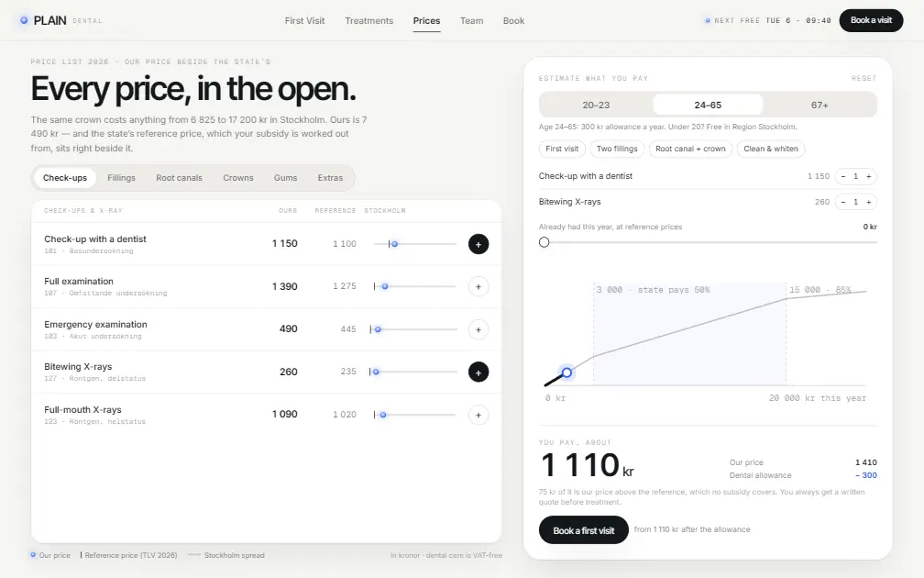The height and width of the screenshot is (578, 924).
Task: Switch to the Gums category tab
Action: (285, 178)
